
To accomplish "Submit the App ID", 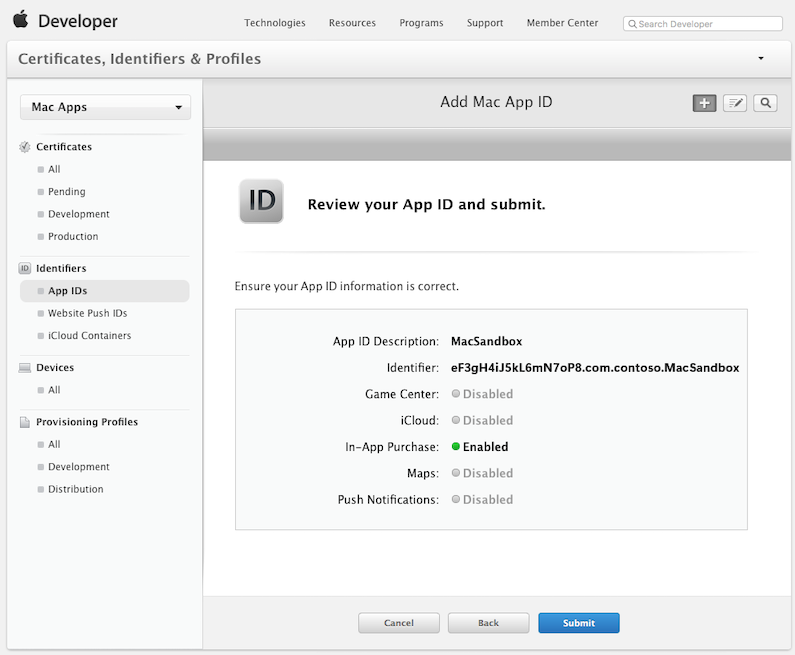I will pos(578,623).
